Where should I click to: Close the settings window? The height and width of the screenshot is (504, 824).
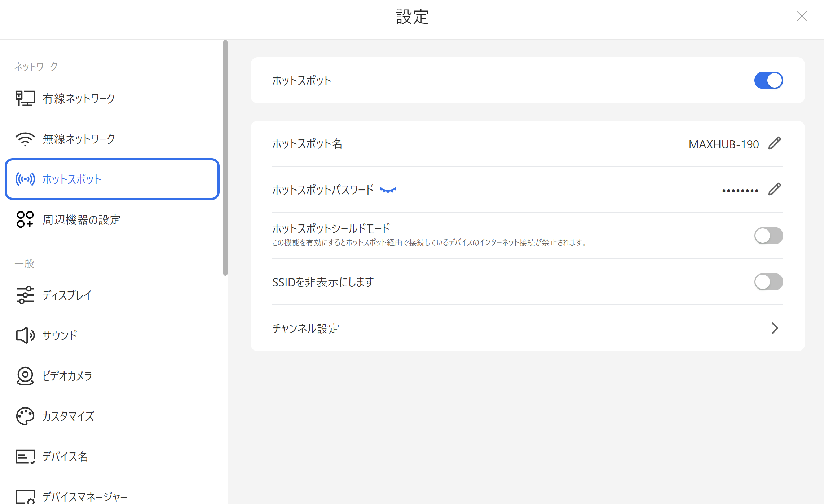point(802,16)
